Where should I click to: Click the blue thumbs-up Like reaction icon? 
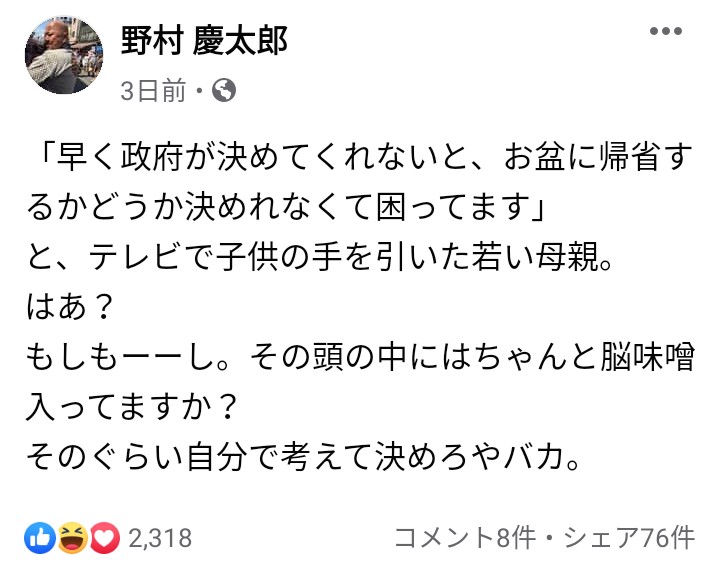click(41, 538)
